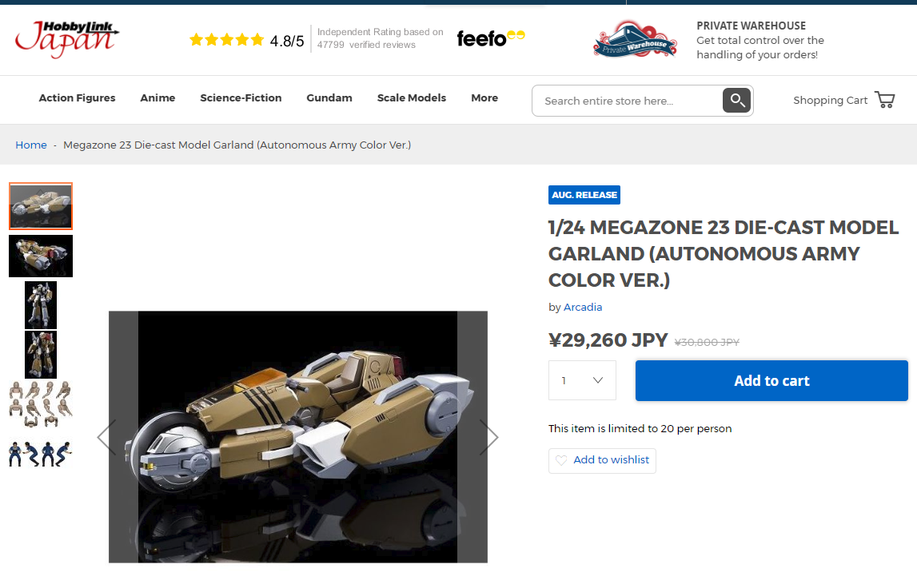Image resolution: width=917 pixels, height=588 pixels.
Task: Open the More menu
Action: pos(484,98)
